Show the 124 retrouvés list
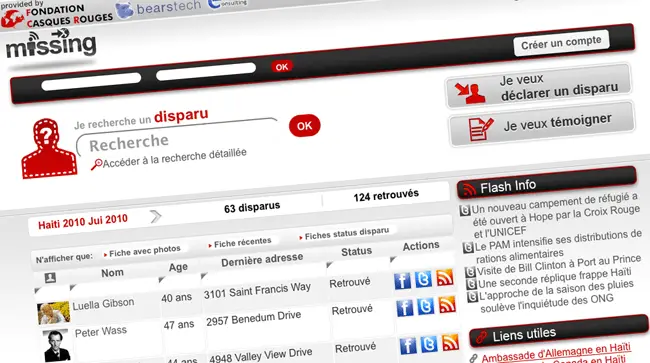Screen dimensions: 650x363 [x=386, y=195]
